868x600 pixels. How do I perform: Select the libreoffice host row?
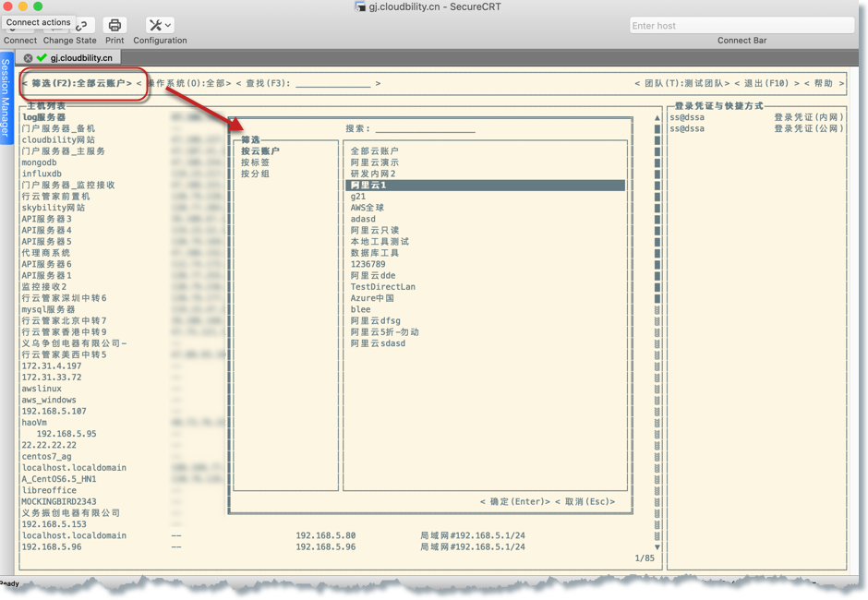coord(49,490)
